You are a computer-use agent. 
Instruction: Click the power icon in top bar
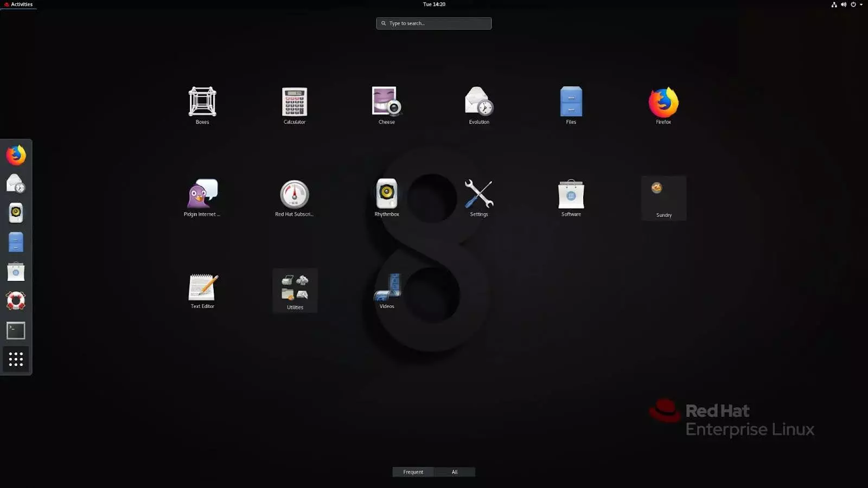(853, 4)
